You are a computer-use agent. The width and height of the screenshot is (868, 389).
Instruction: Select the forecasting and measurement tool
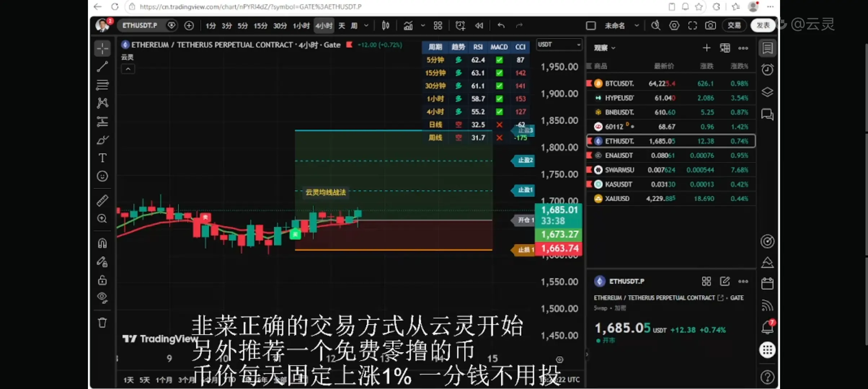pos(102,121)
